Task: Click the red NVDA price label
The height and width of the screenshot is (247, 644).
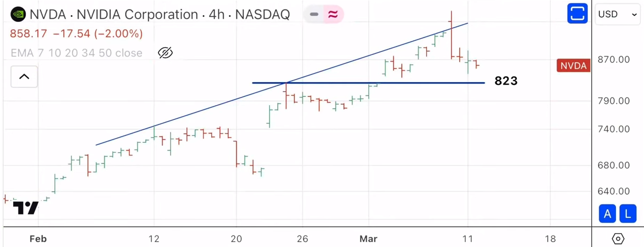Action: (573, 66)
